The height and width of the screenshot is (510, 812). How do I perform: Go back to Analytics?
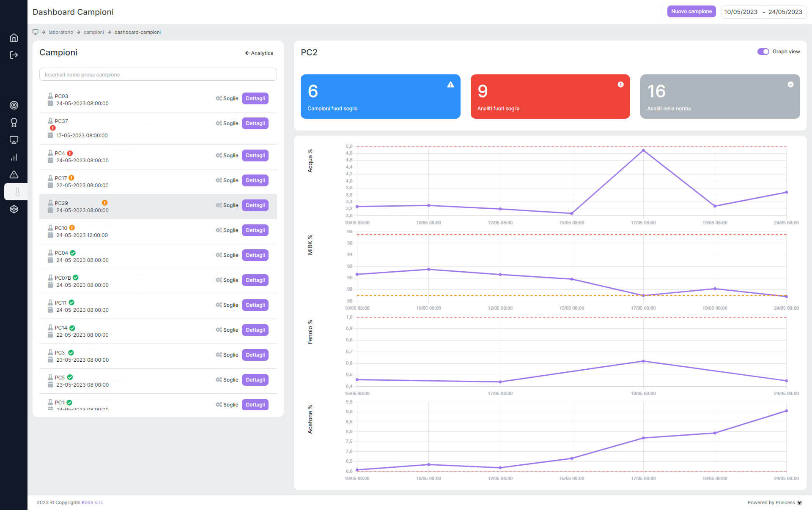click(x=259, y=53)
